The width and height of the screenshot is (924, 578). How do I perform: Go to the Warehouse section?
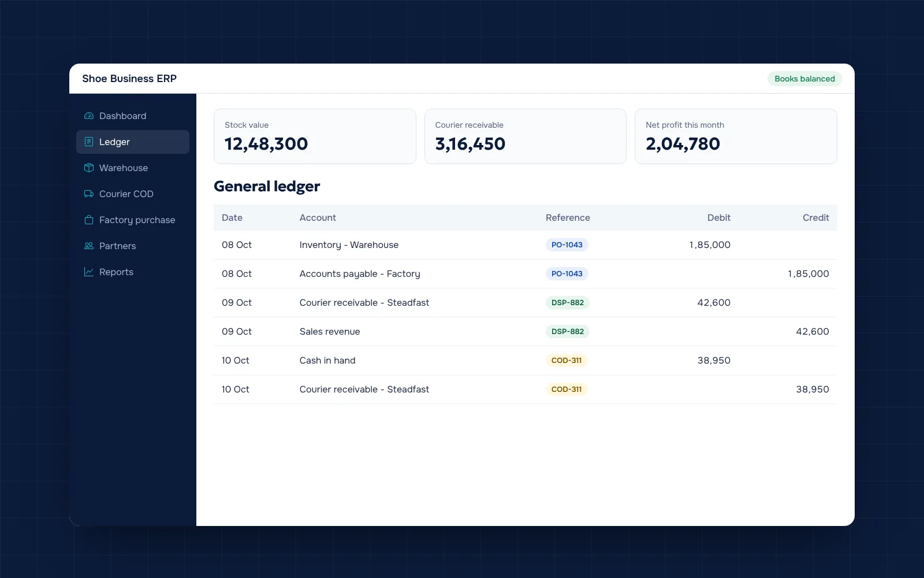coord(133,168)
